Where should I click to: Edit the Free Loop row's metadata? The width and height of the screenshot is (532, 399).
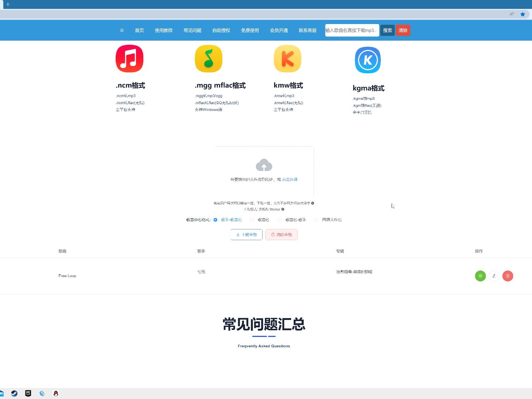coord(494,276)
